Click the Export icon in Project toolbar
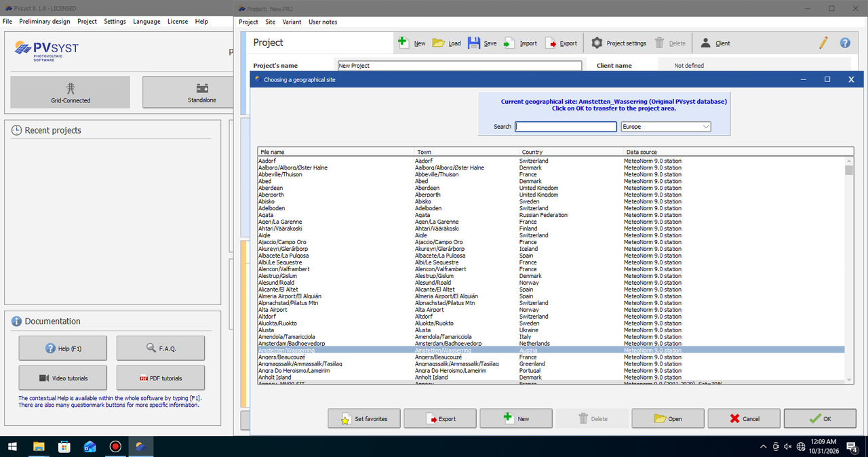 click(x=550, y=43)
